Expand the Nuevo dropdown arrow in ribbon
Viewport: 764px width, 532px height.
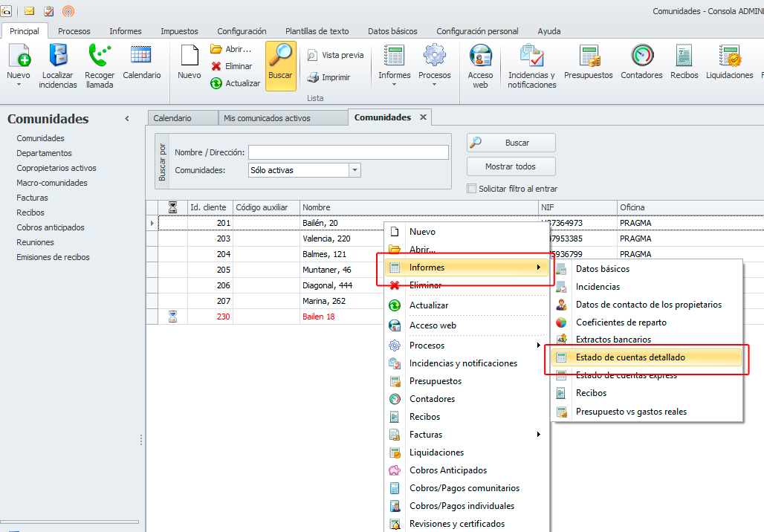[x=19, y=85]
